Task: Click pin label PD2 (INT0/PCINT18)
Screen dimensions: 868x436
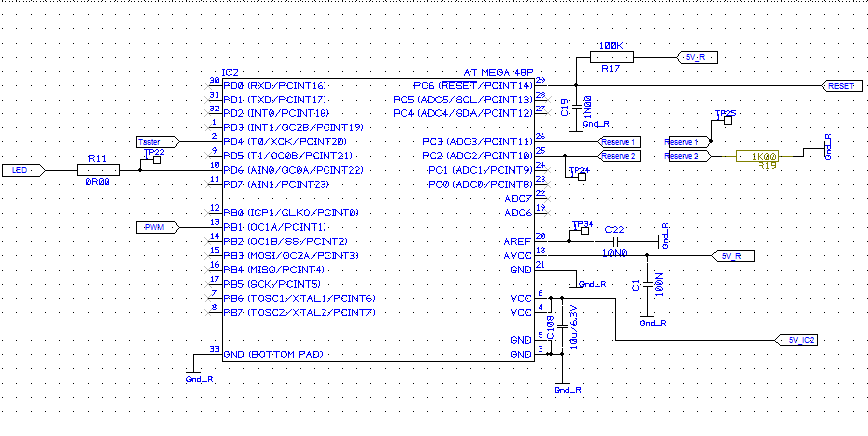Action: [275, 113]
